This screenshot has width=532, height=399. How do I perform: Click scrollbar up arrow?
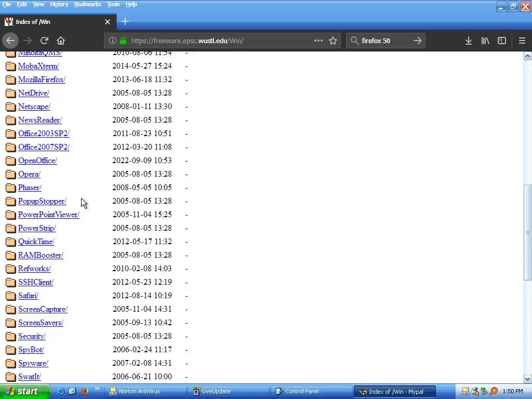tap(528, 56)
